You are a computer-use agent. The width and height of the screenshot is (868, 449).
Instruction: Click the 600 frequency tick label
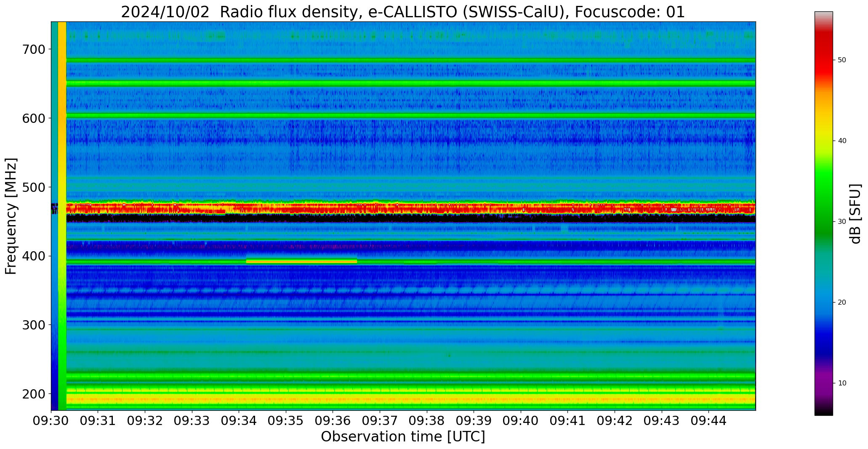click(x=33, y=119)
